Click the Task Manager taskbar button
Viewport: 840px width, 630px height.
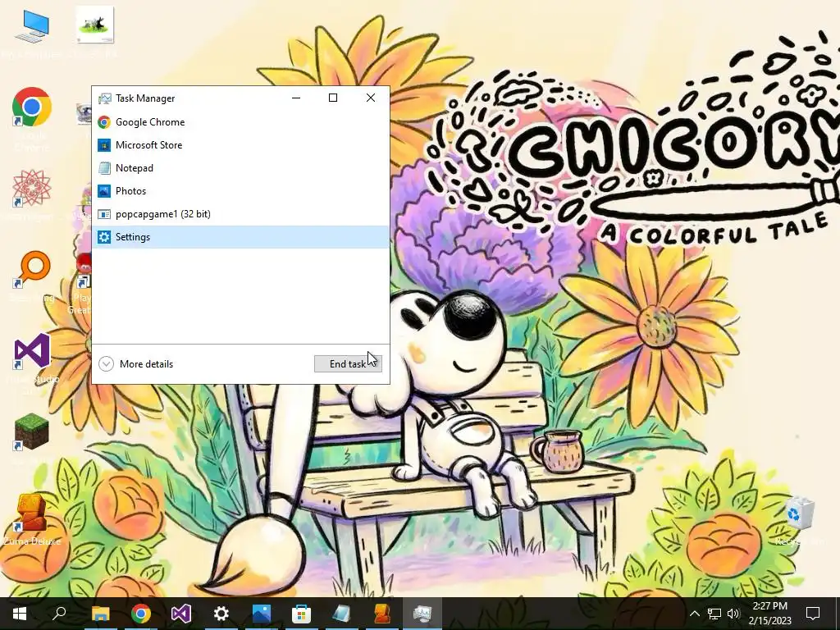[x=422, y=614]
